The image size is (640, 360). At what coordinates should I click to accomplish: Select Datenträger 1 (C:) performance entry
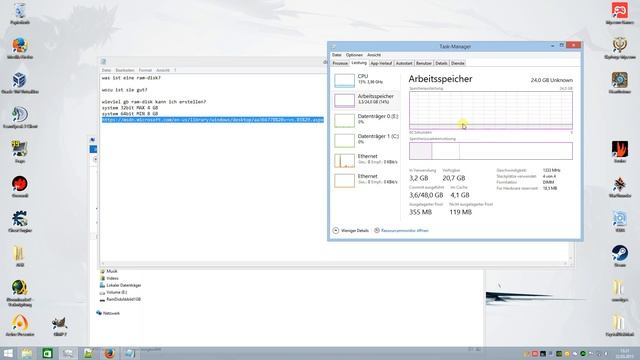pos(366,140)
